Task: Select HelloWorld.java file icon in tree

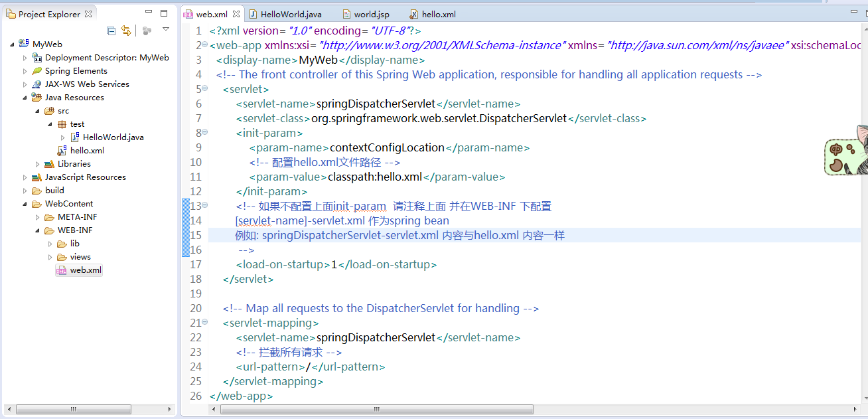Action: point(75,137)
